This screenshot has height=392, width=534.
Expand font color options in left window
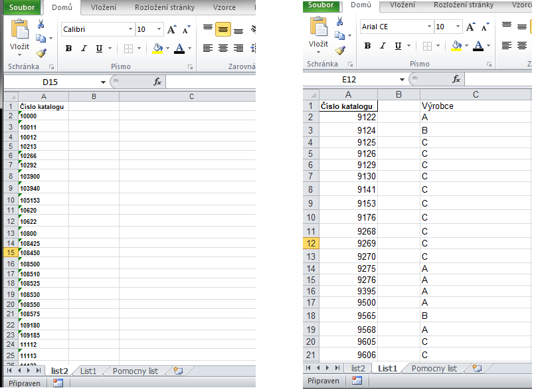pyautogui.click(x=190, y=49)
